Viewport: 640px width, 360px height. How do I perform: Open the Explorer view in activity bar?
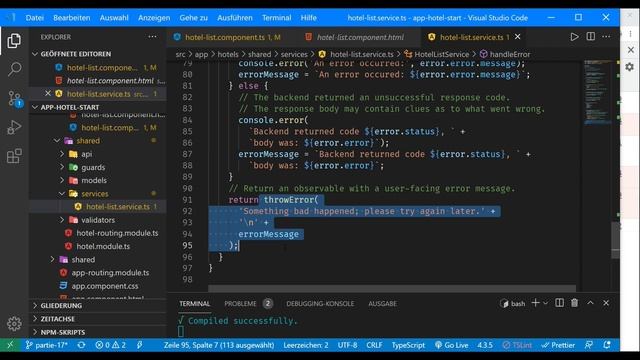[14, 41]
